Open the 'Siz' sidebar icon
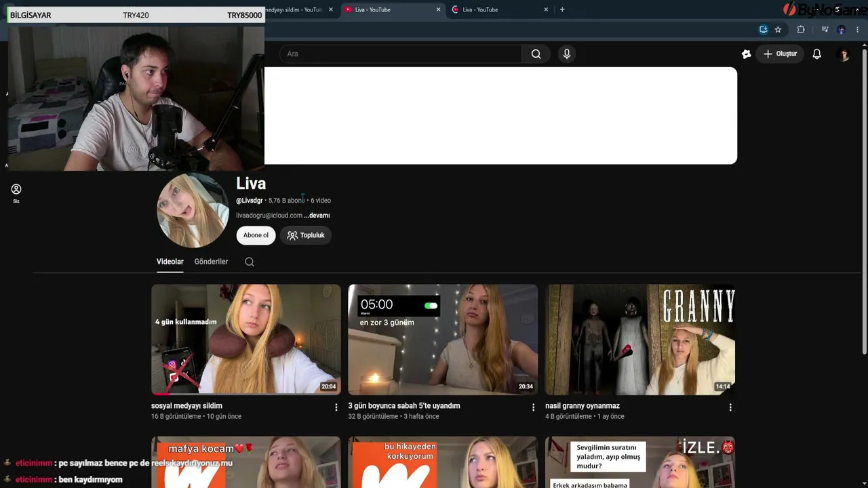Image resolution: width=868 pixels, height=488 pixels. 16,193
